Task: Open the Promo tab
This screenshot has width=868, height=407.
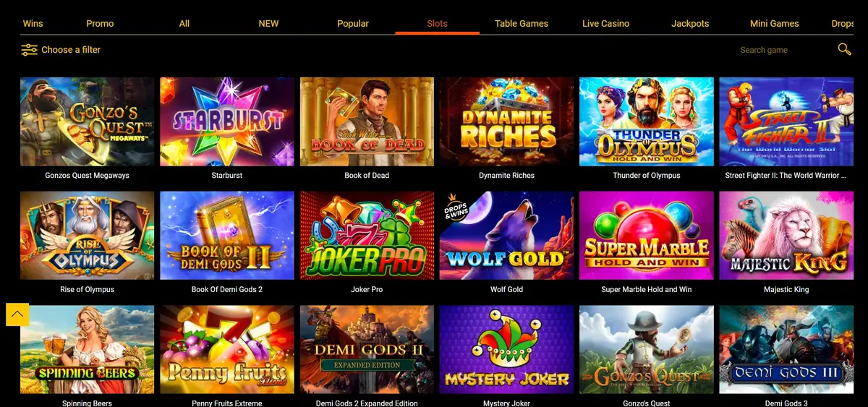Action: pyautogui.click(x=100, y=23)
